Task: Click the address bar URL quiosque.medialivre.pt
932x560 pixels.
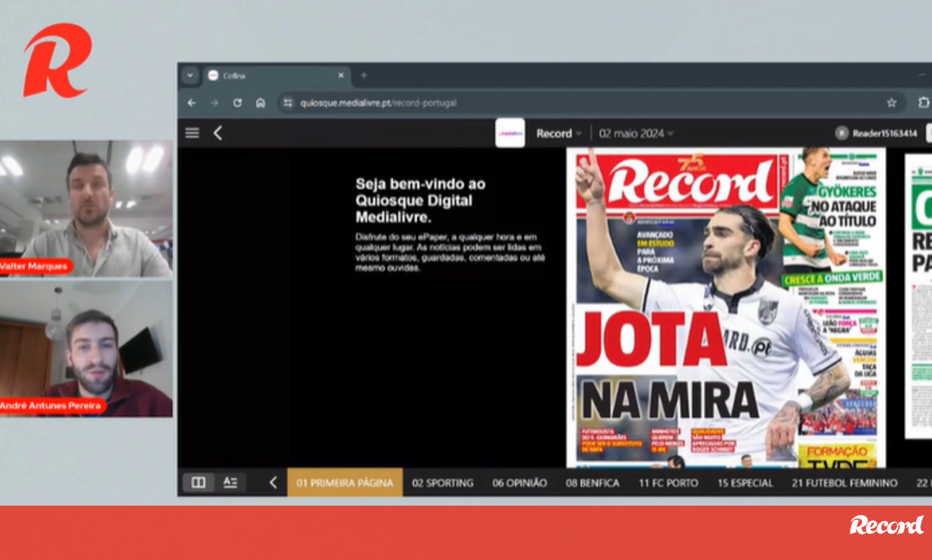Action: [x=378, y=103]
